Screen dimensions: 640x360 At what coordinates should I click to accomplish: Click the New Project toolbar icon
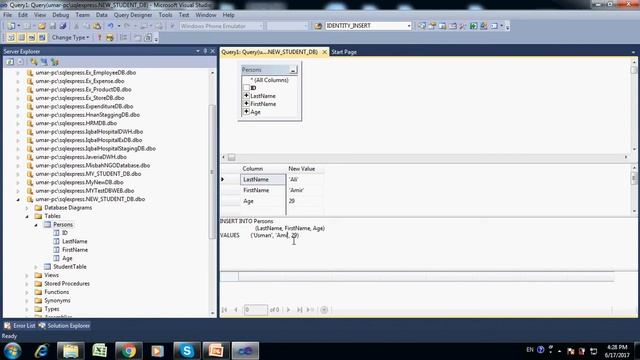pyautogui.click(x=11, y=26)
